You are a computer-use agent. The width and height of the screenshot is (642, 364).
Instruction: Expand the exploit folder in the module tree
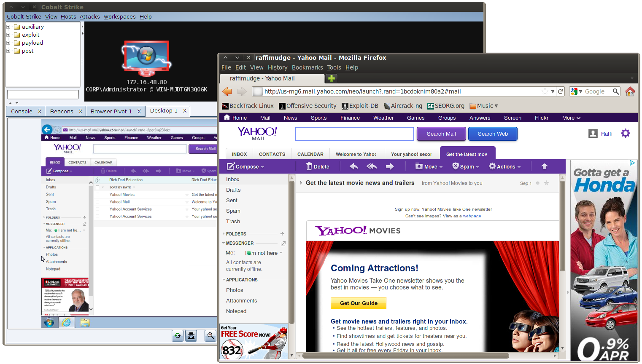(x=8, y=35)
